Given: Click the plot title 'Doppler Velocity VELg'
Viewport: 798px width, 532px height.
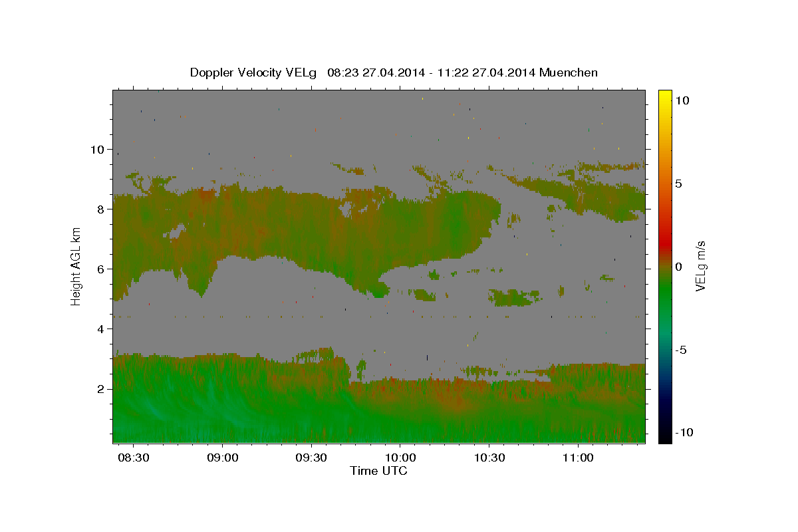Looking at the screenshot, I should tap(253, 72).
